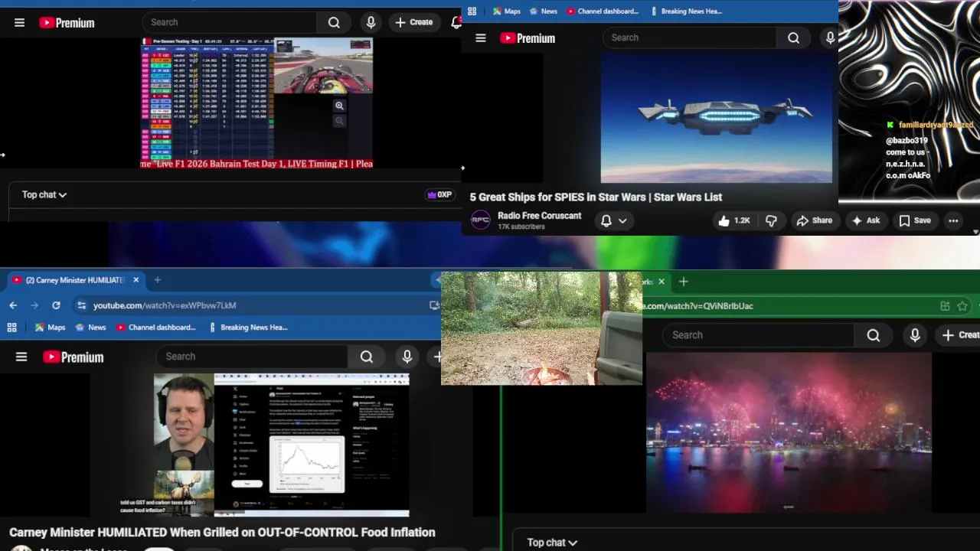Screen dimensions: 980x551
Task: Open Maps bookmark in the Star Wars window
Action: (506, 11)
